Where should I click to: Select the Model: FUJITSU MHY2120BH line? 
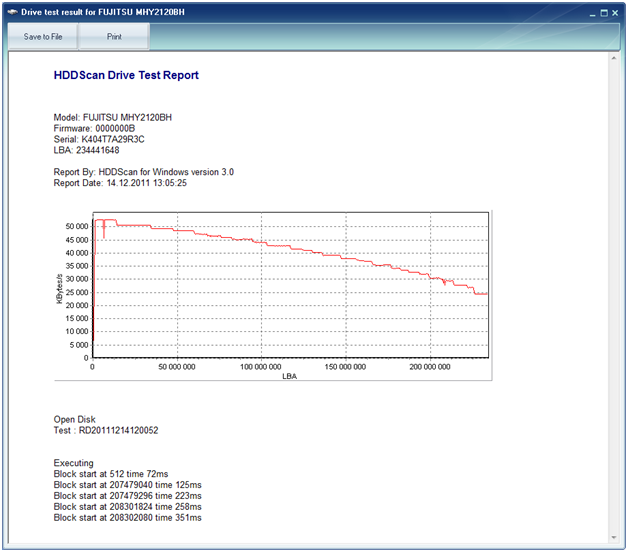pyautogui.click(x=113, y=117)
